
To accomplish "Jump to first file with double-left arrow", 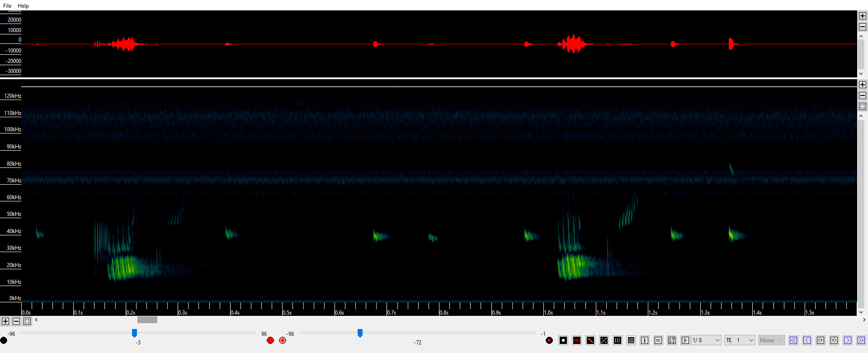I will pos(793,340).
